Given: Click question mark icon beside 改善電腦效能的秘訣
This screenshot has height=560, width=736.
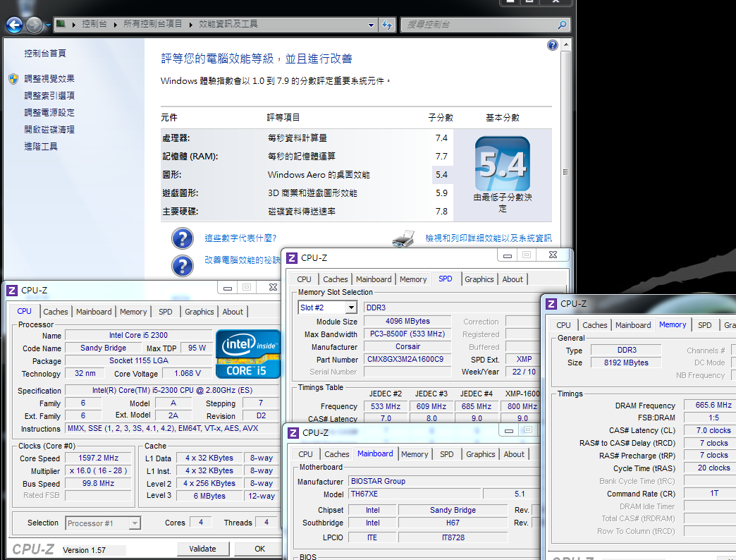Looking at the screenshot, I should pos(183,266).
